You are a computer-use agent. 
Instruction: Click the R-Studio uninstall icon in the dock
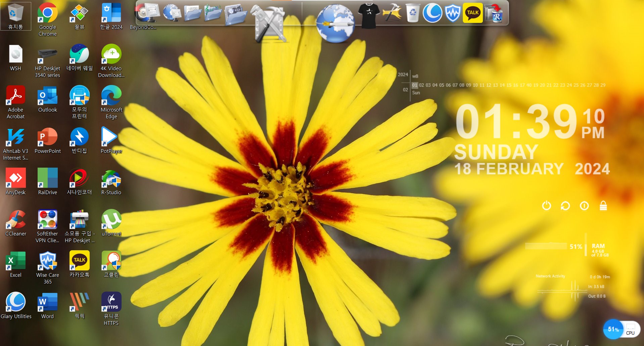pos(494,13)
